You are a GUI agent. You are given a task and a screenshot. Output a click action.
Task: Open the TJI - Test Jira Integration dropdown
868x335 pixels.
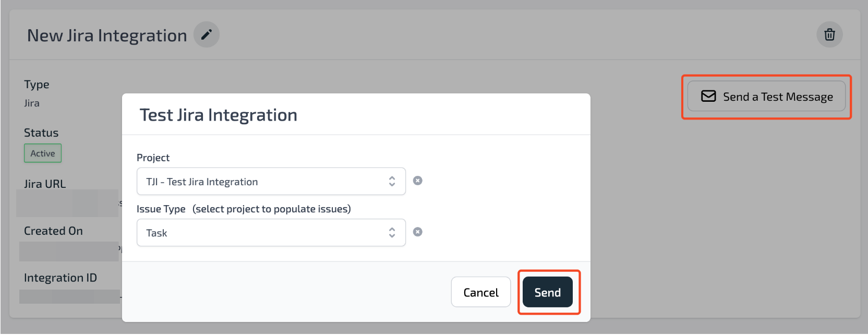click(x=261, y=182)
